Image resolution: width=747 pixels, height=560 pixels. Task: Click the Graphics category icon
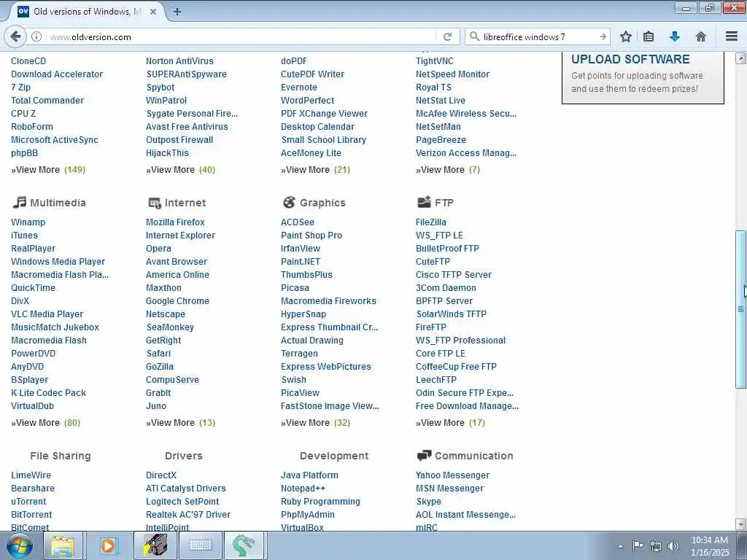(x=289, y=203)
